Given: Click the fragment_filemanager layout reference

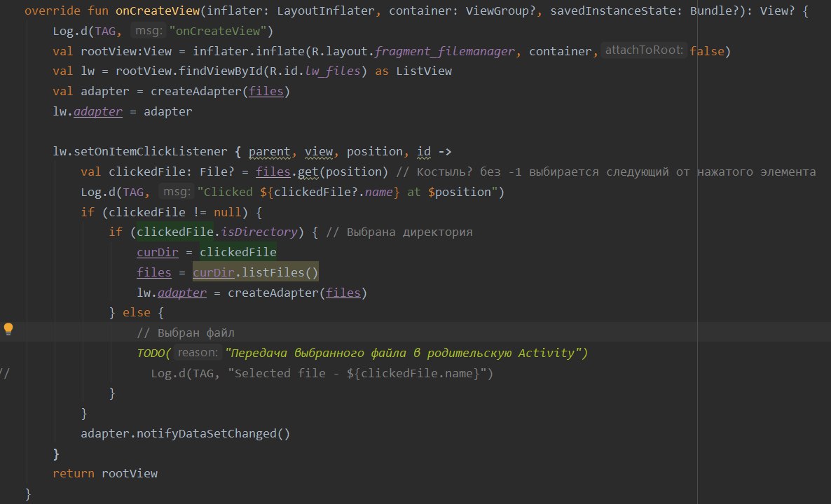Looking at the screenshot, I should [x=445, y=51].
